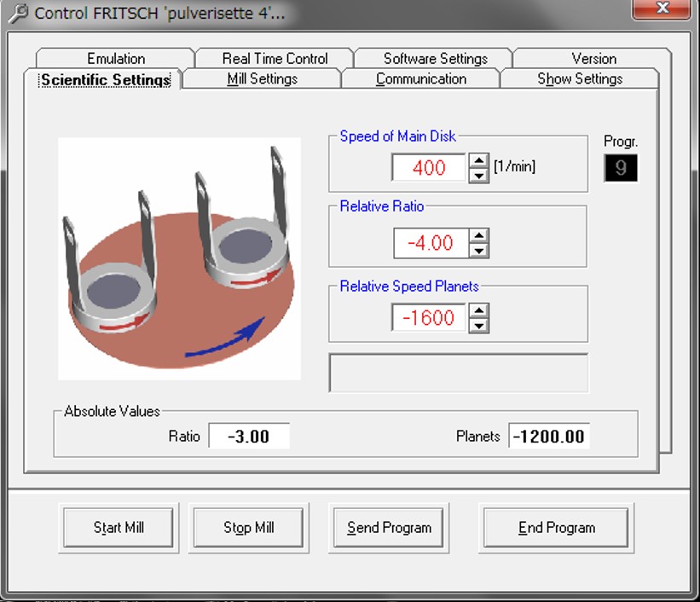Increase the Relative Ratio value
The image size is (700, 602).
(479, 236)
